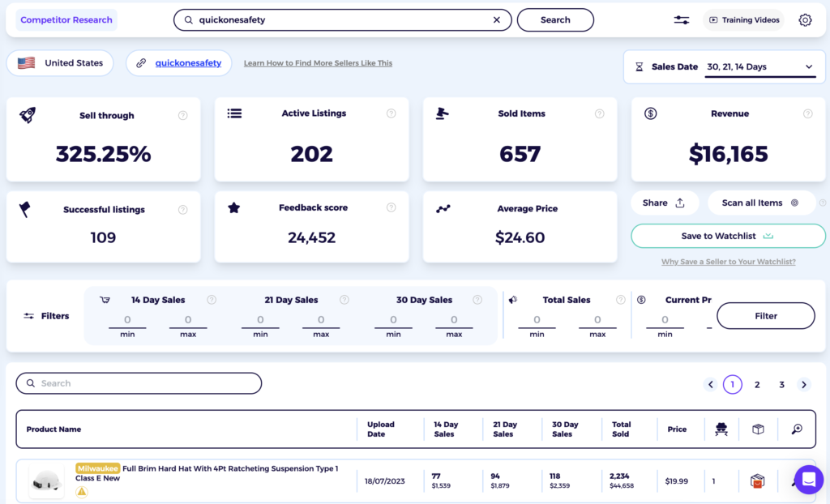Click the Milwaukee Full Brim Hard Hat title

(207, 473)
